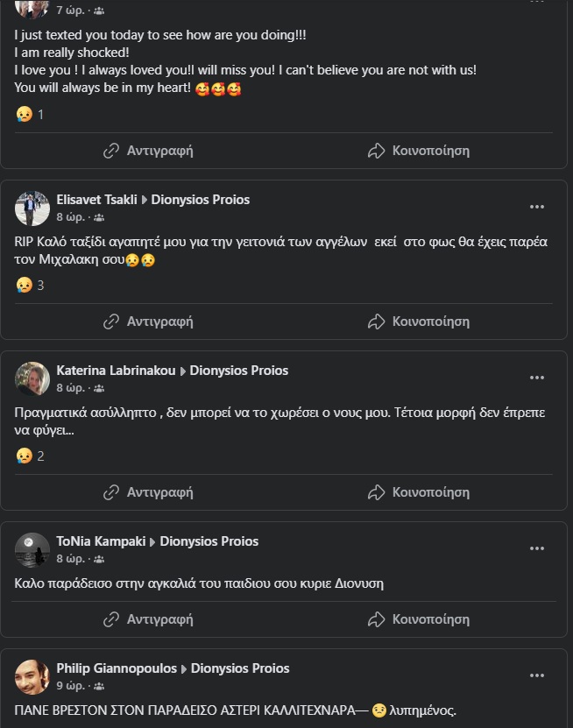Click the sad reaction on the English post
Image resolution: width=573 pixels, height=728 pixels.
click(x=25, y=114)
